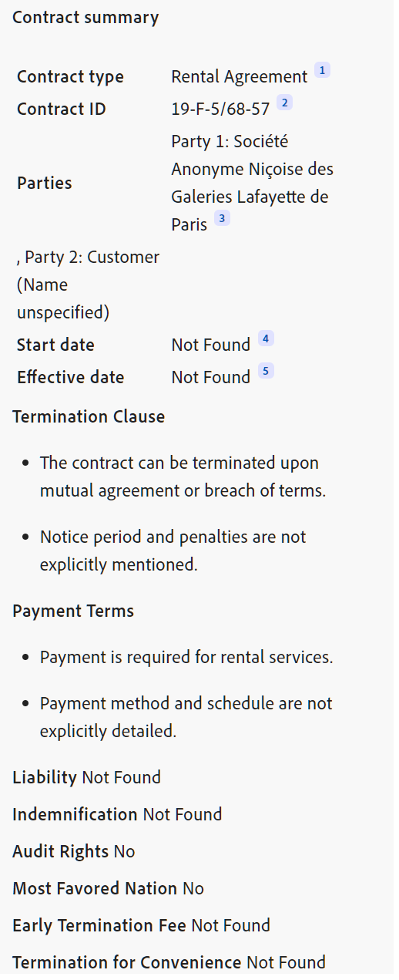
Task: Open citation 3 after Galeries Lafayette de Paris
Action: click(x=222, y=219)
